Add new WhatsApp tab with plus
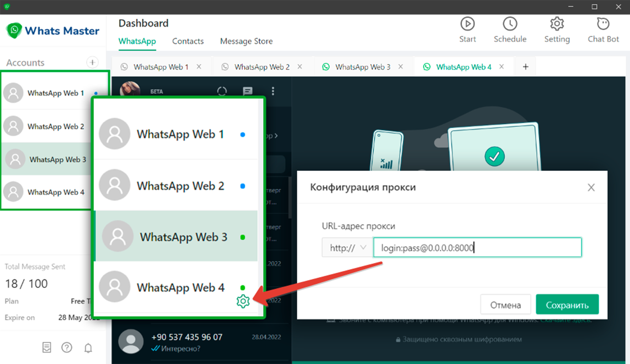Screen dimensions: 630x364 tap(526, 67)
